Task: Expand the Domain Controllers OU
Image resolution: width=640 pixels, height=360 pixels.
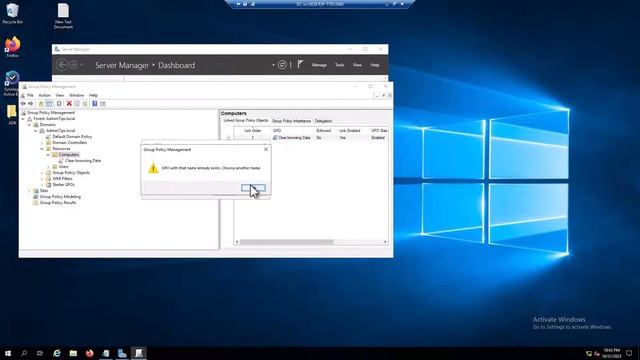Action: pyautogui.click(x=42, y=143)
